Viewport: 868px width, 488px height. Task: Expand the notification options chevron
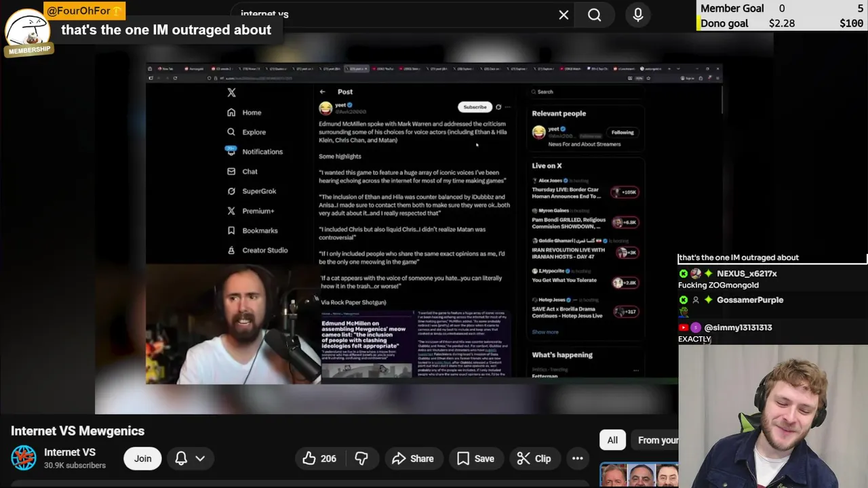(200, 458)
